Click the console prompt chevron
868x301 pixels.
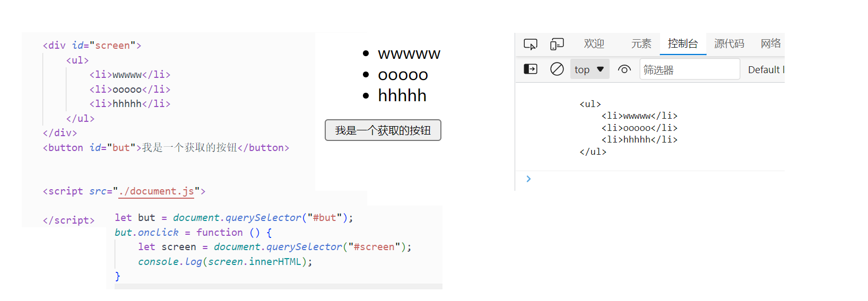tap(528, 179)
